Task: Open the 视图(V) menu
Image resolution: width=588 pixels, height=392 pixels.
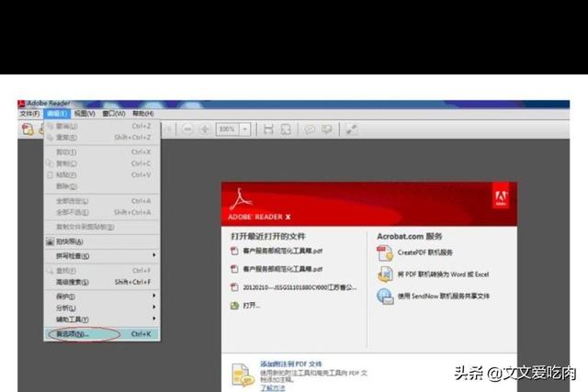Action: click(85, 114)
